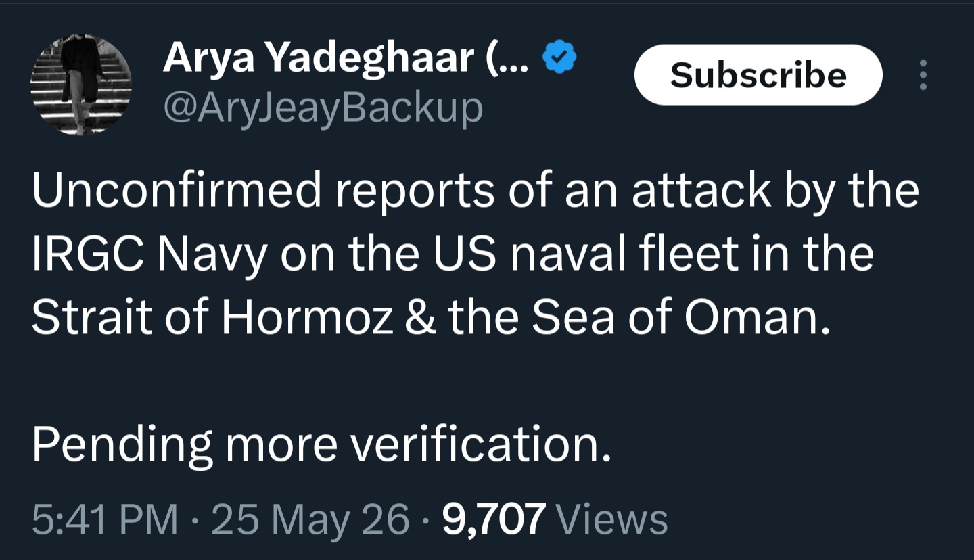This screenshot has width=974, height=560.
Task: Open the @AryJeayBackup handle link
Action: [x=323, y=108]
